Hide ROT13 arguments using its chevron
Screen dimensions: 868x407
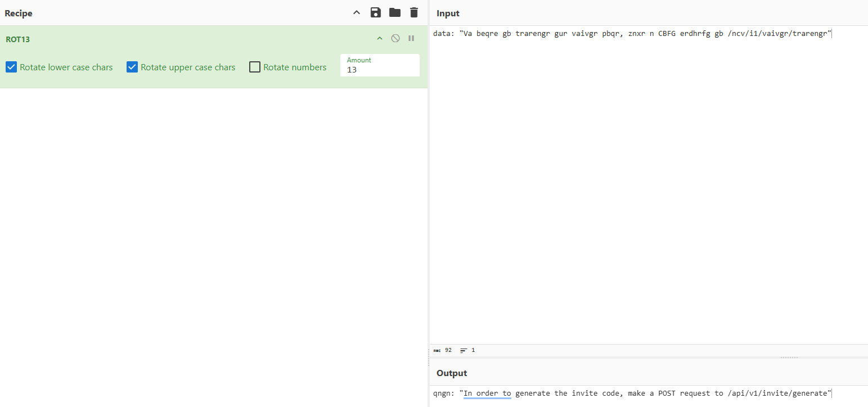click(x=380, y=38)
